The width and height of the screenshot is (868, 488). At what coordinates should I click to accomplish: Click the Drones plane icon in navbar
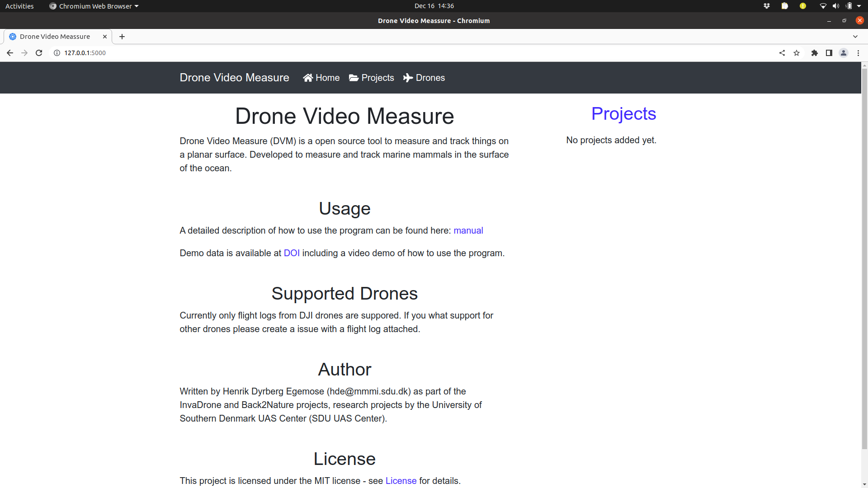point(408,78)
